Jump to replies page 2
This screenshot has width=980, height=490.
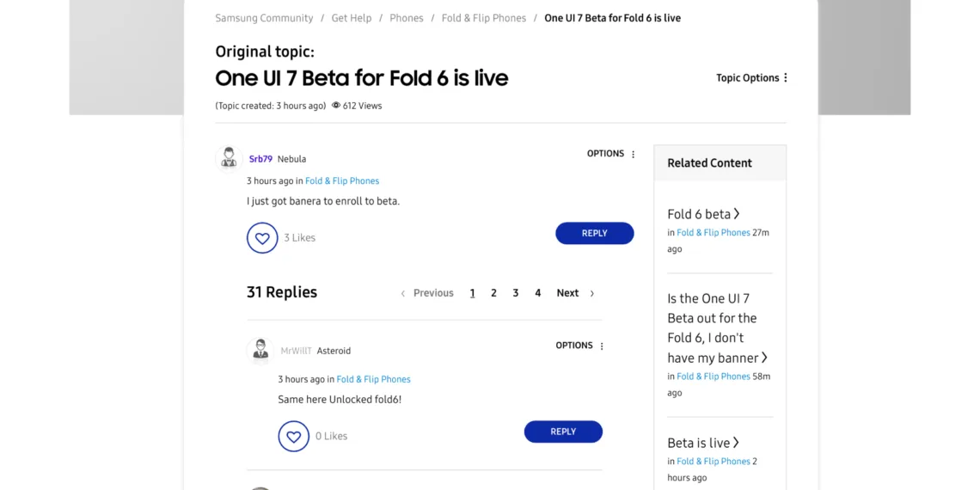[493, 293]
